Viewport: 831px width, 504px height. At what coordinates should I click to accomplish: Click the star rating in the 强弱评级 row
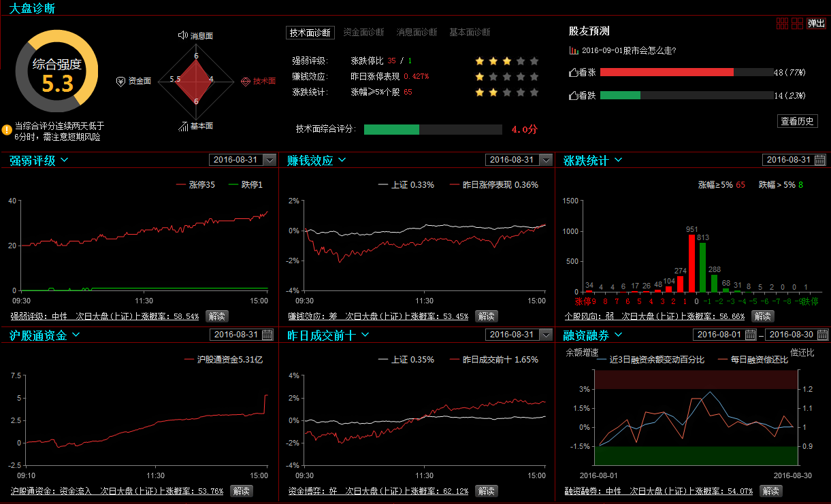click(x=507, y=61)
